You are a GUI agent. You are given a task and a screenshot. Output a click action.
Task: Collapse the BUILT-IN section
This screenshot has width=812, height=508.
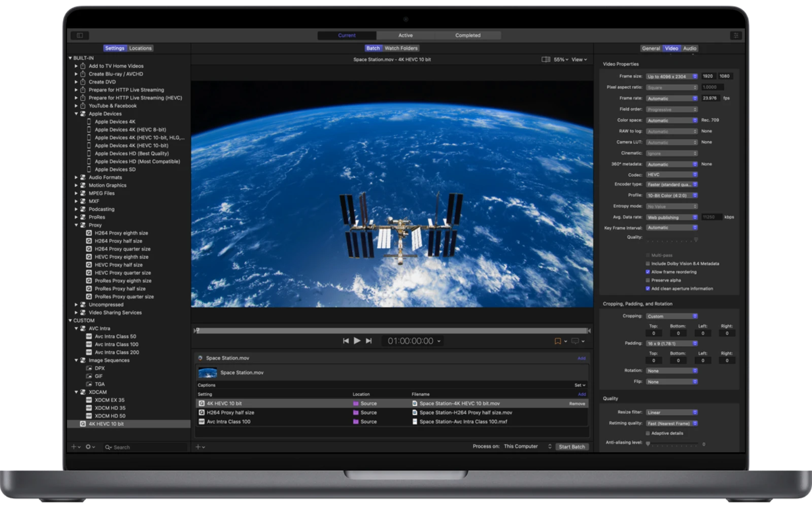[x=70, y=58]
